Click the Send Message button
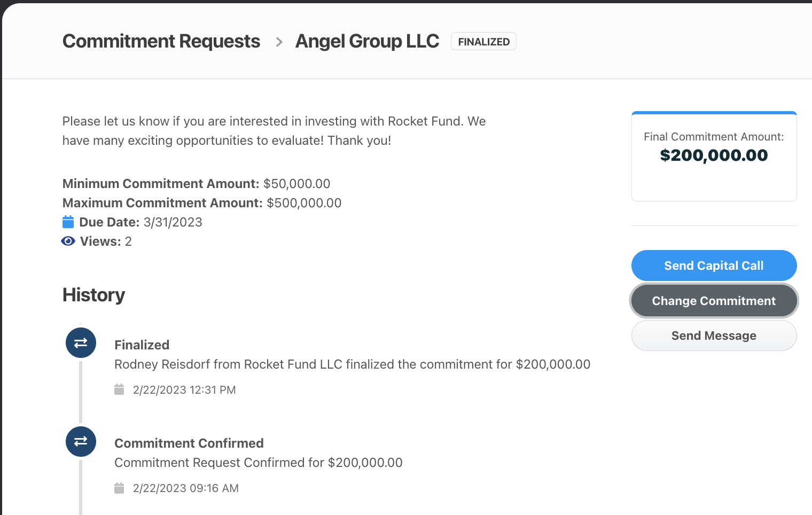The height and width of the screenshot is (515, 812). tap(714, 335)
